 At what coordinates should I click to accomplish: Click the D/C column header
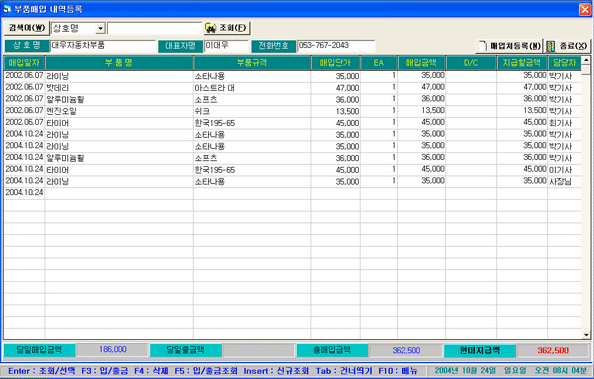[471, 63]
